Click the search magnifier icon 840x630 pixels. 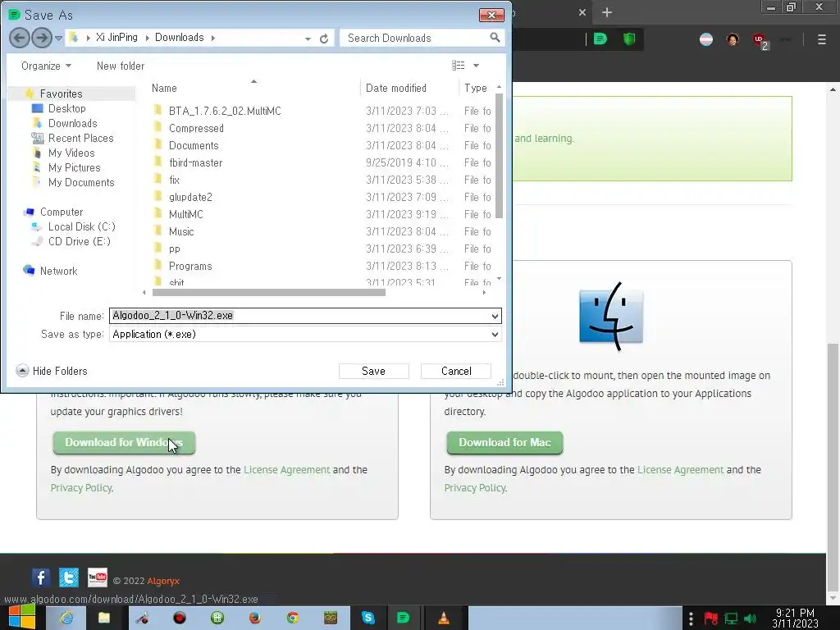tap(495, 38)
